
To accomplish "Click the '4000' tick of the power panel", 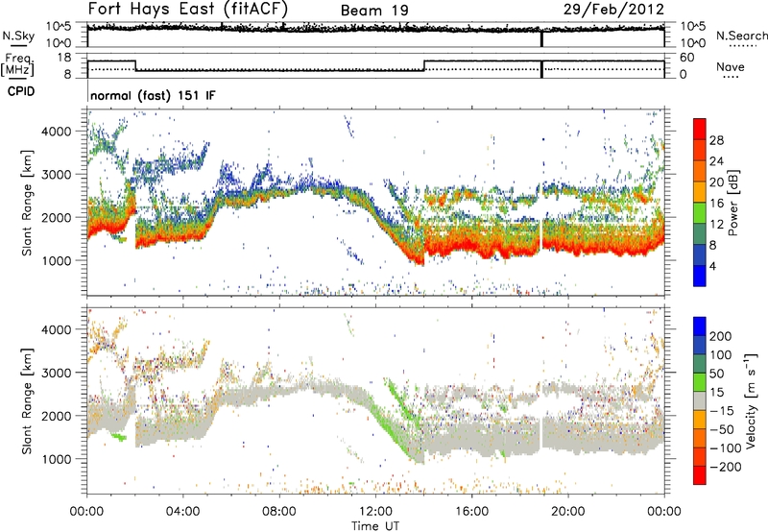I will click(x=57, y=132).
